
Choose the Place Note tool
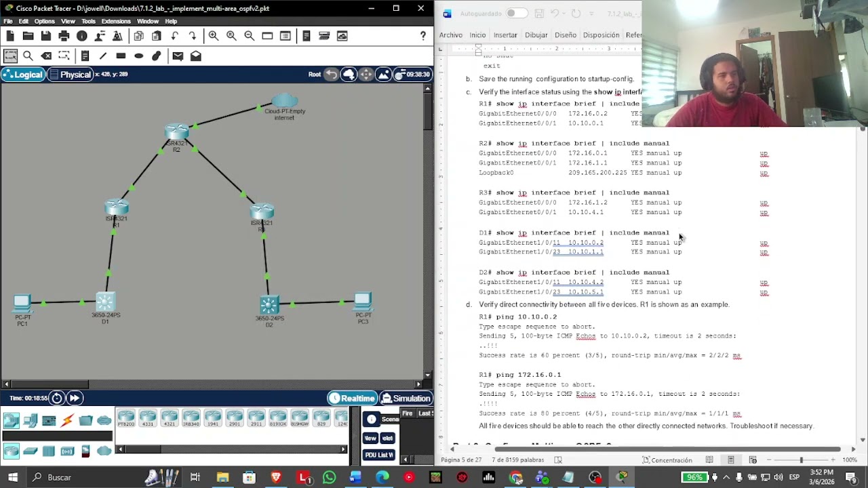(x=85, y=56)
